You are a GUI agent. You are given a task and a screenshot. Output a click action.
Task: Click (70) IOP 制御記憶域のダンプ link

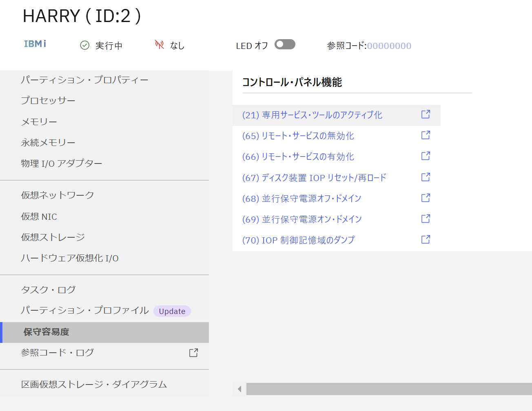pyautogui.click(x=299, y=240)
